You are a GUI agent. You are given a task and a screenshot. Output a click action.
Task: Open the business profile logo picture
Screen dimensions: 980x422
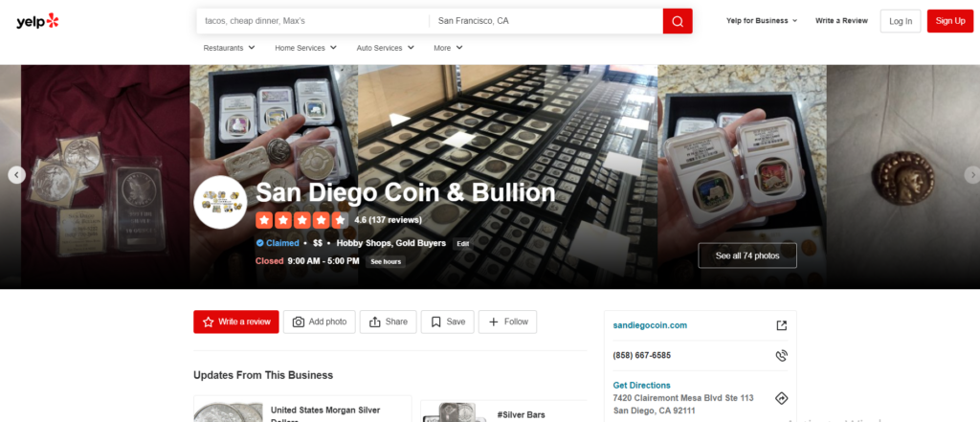click(x=220, y=202)
